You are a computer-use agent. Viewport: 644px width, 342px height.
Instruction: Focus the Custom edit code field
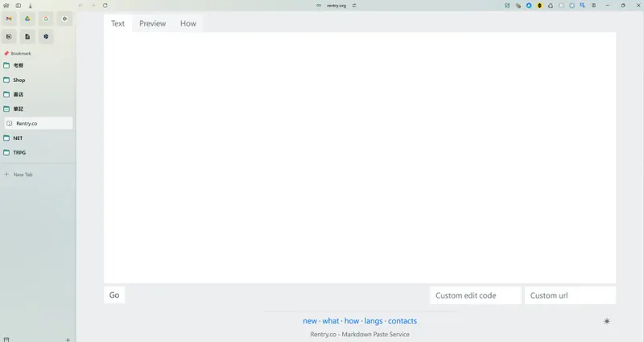(x=476, y=295)
